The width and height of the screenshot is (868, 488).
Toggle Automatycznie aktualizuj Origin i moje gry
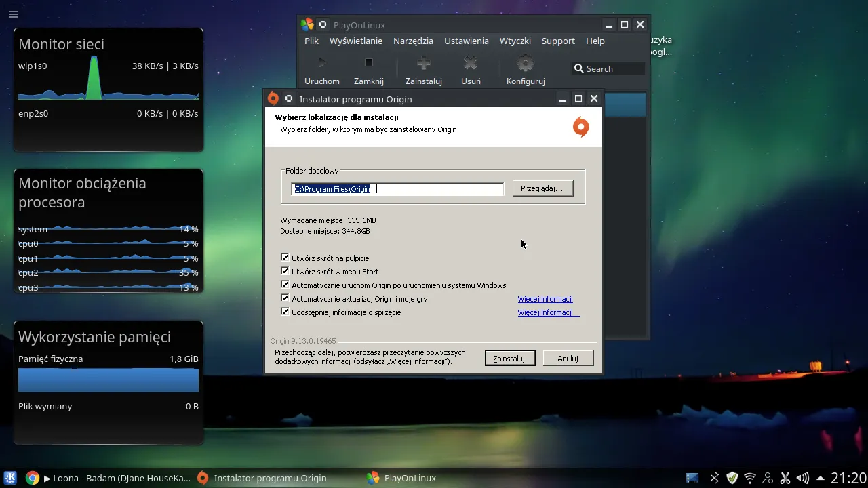tap(285, 298)
